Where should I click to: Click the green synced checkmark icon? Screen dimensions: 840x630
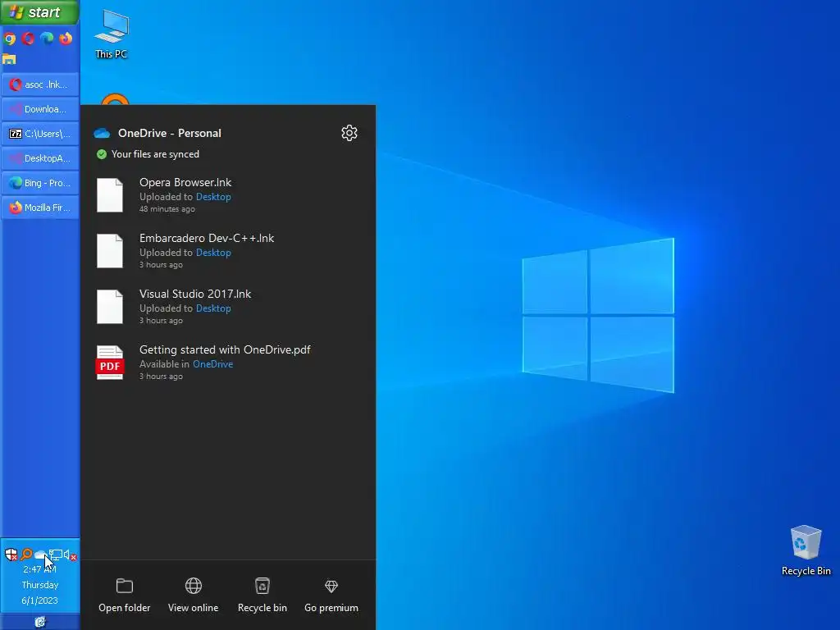(x=101, y=154)
